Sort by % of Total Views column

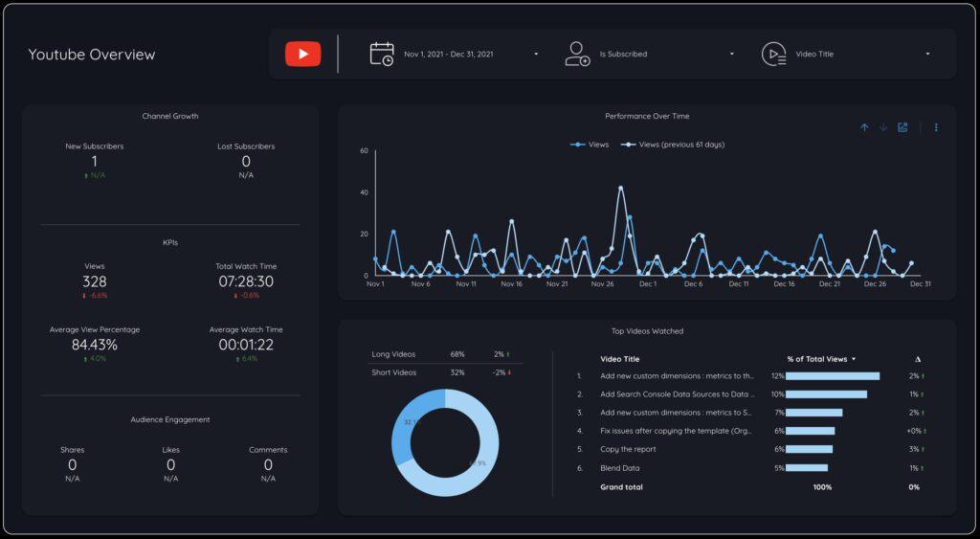820,359
